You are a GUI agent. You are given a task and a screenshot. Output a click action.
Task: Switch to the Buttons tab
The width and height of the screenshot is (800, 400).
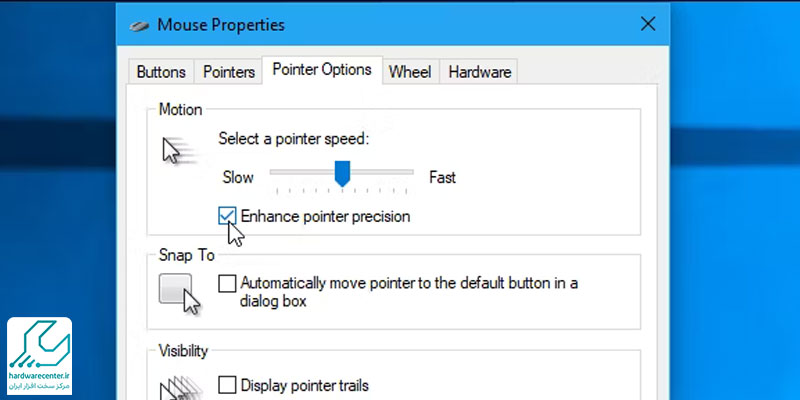[x=161, y=72]
